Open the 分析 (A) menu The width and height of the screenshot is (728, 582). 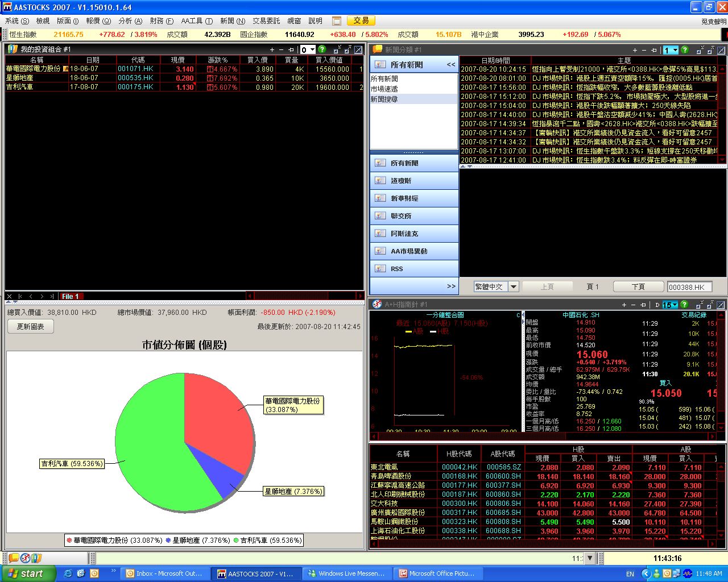[130, 21]
